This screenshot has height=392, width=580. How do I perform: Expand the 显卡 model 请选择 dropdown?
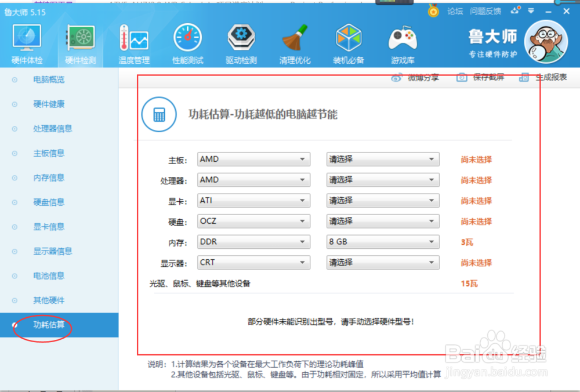383,201
